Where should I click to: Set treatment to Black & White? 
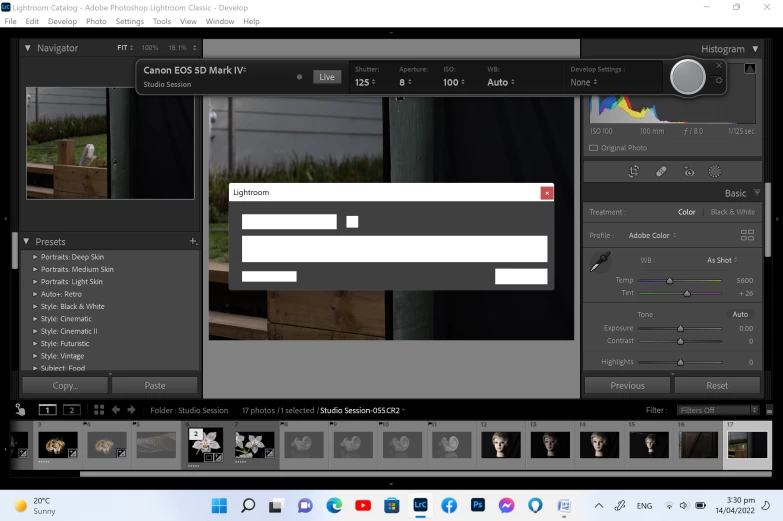(x=733, y=212)
